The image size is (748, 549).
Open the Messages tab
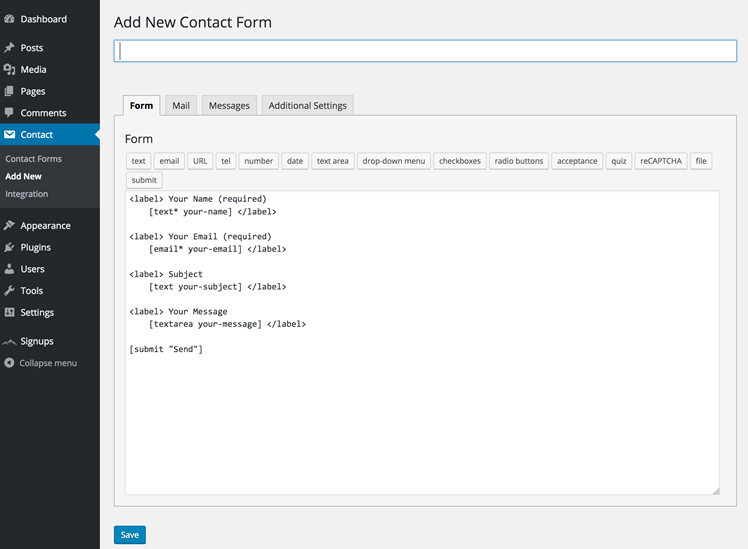[x=229, y=106]
